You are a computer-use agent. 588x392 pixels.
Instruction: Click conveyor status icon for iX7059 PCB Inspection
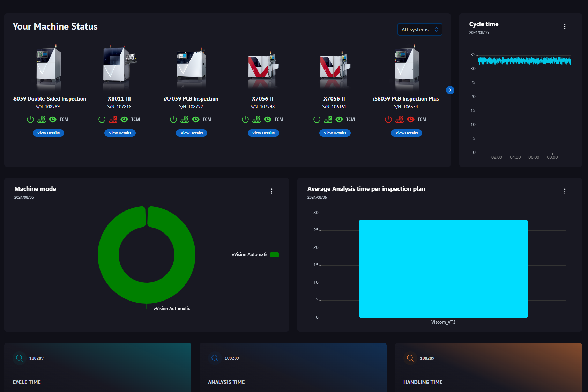pyautogui.click(x=185, y=119)
